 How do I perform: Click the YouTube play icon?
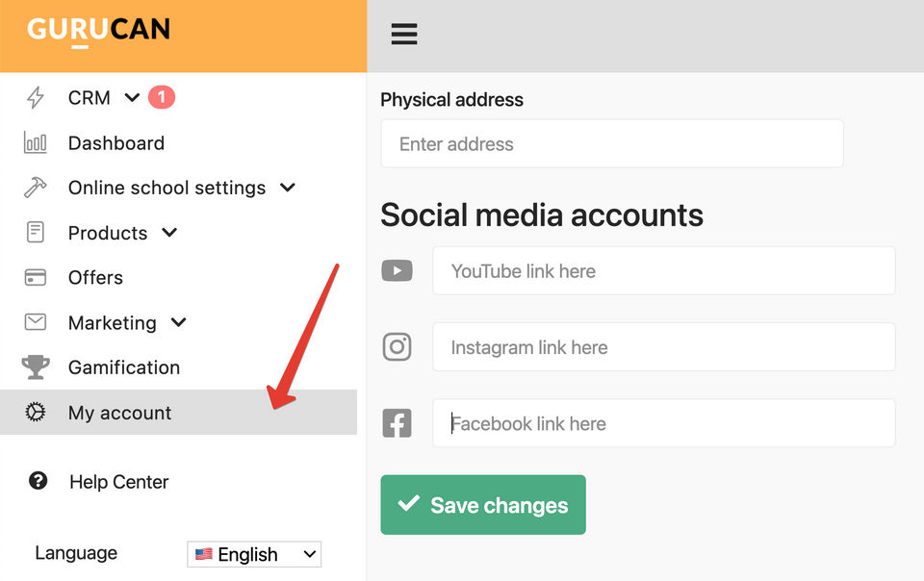point(398,270)
